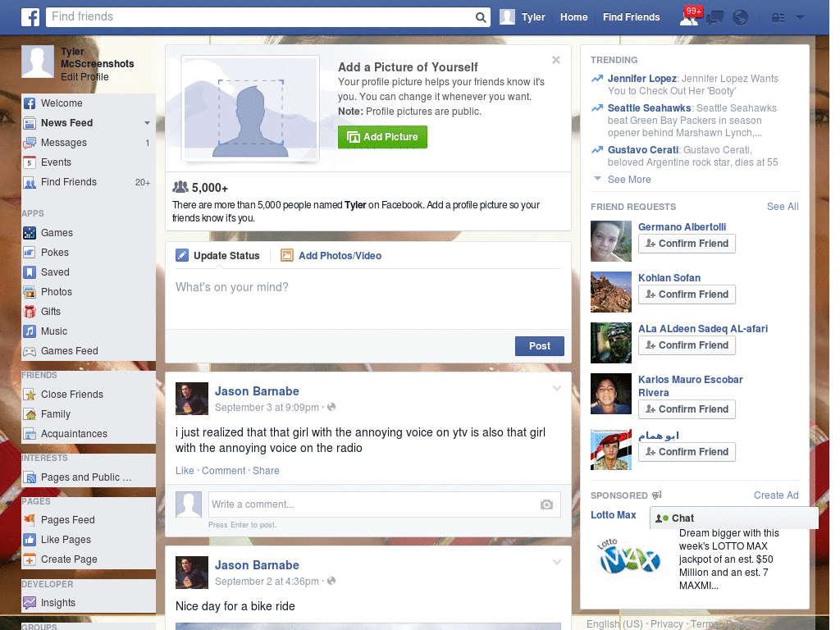Open Home in top bar
The width and height of the screenshot is (840, 630).
(573, 17)
